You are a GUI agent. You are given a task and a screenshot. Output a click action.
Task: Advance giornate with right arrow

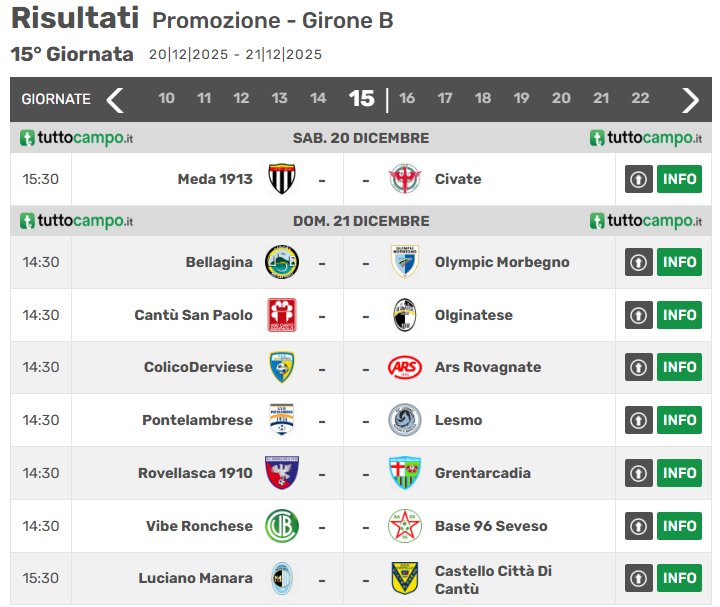coord(690,99)
